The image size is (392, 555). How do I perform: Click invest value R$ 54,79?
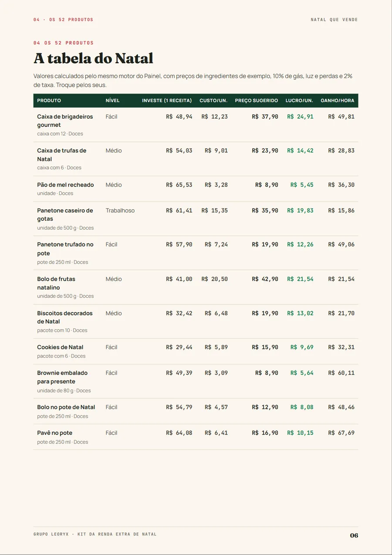tap(179, 407)
